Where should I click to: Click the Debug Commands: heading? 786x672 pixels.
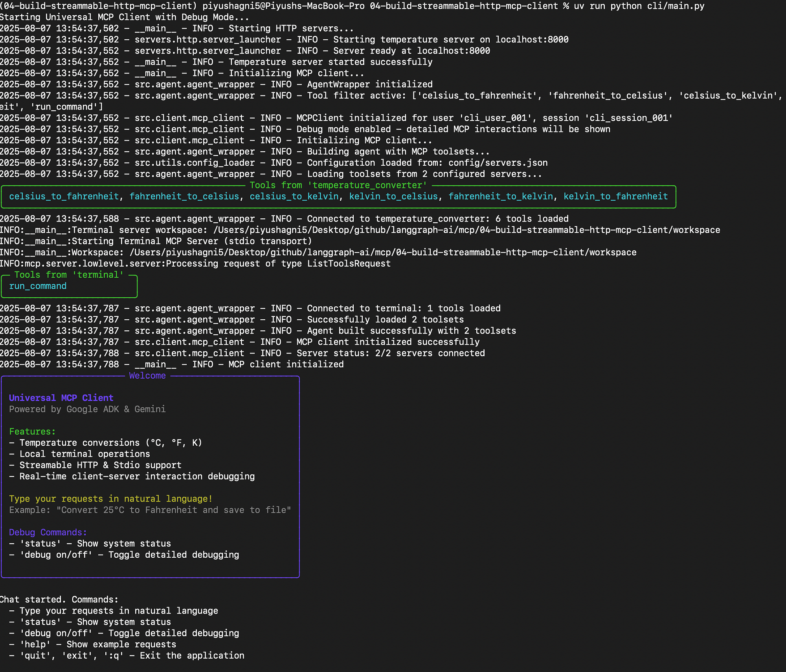tap(48, 532)
